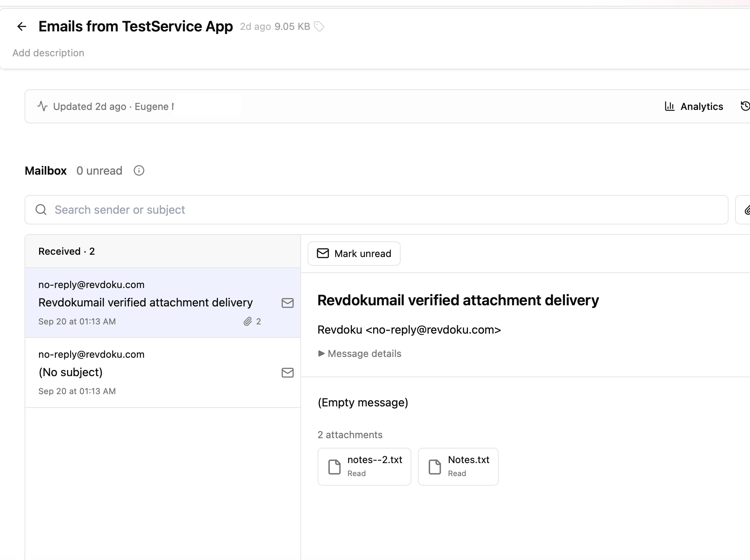The image size is (750, 560).
Task: Click Sep 20 at 01:13 AM on (No subject) email
Action: click(x=77, y=391)
